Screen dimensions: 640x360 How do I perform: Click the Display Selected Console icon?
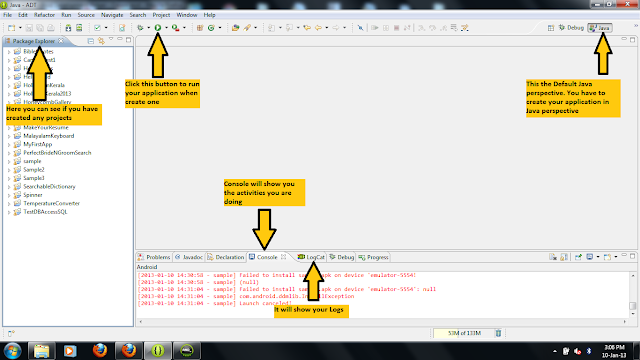[x=589, y=257]
